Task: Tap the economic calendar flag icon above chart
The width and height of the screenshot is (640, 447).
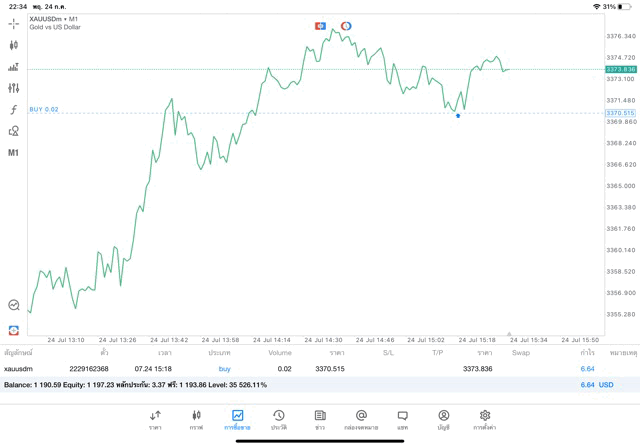Action: point(320,25)
